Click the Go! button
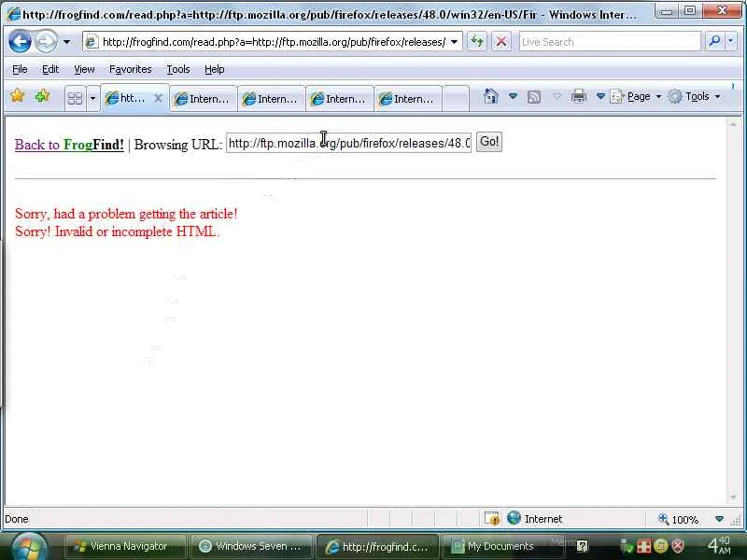The image size is (747, 560). (489, 142)
